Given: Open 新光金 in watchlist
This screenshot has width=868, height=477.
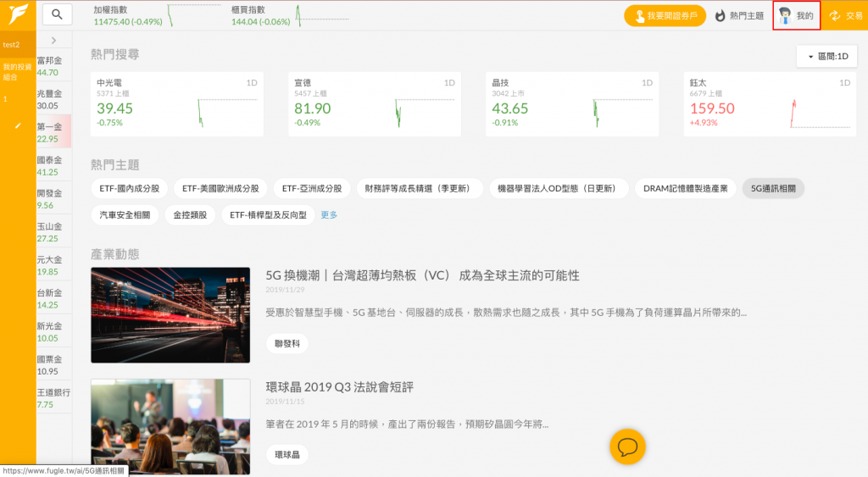Looking at the screenshot, I should coord(53,332).
